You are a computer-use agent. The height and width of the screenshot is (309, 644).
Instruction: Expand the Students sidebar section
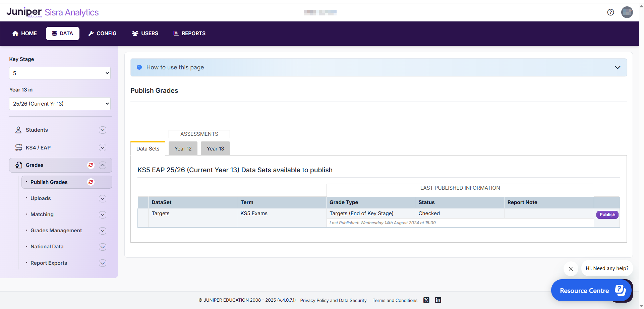(x=103, y=130)
